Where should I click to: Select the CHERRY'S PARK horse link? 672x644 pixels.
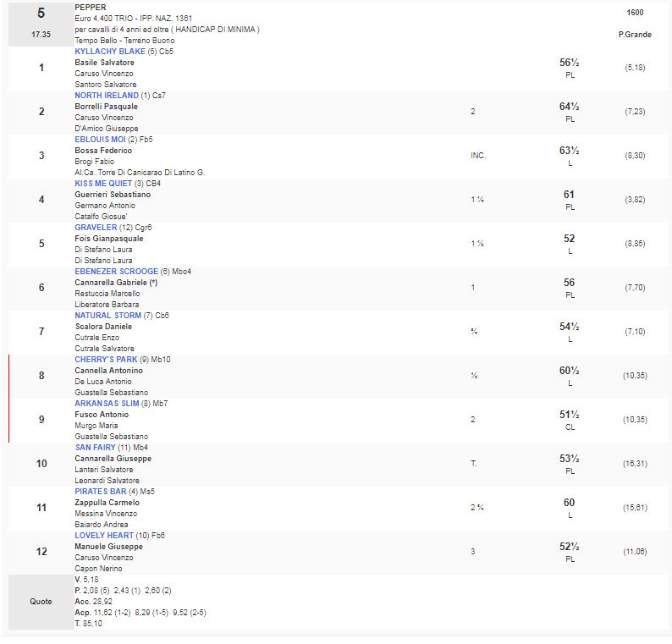tap(106, 360)
